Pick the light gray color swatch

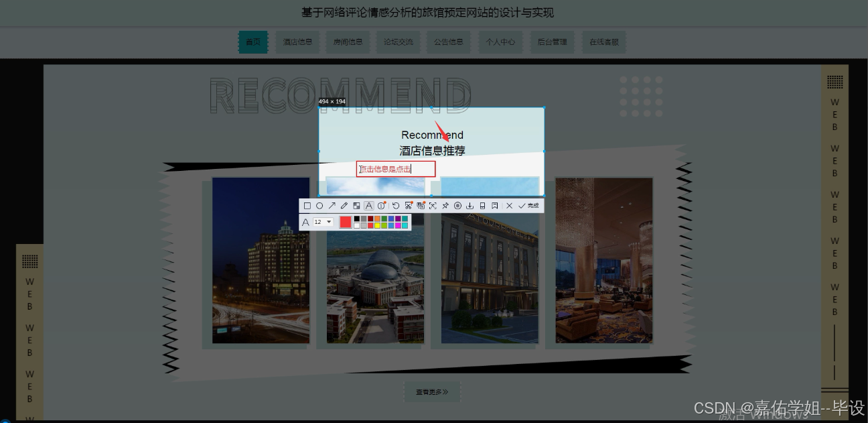[x=364, y=226]
